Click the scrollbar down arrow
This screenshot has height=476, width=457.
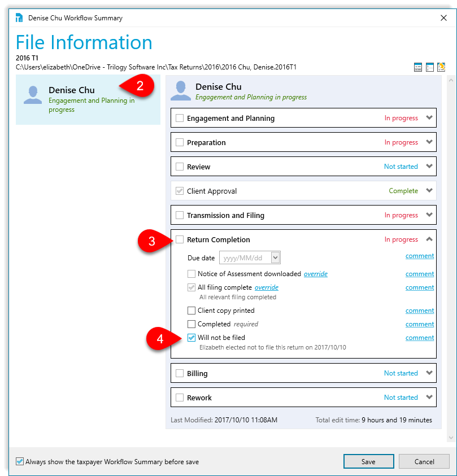pyautogui.click(x=451, y=438)
